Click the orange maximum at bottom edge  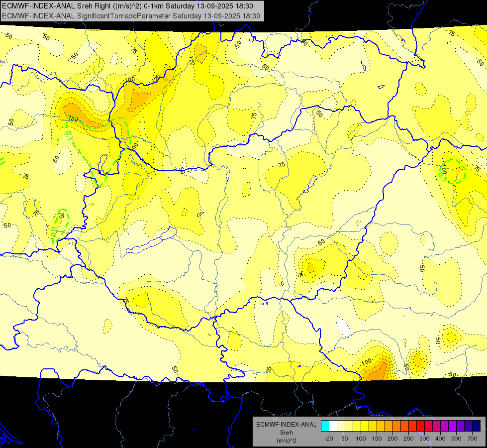[x=378, y=371]
